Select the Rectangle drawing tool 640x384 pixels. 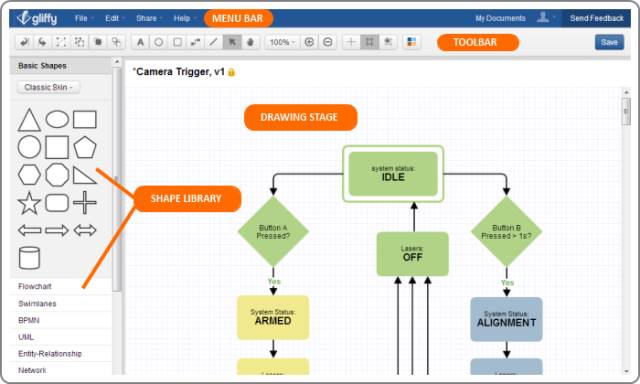coord(177,42)
